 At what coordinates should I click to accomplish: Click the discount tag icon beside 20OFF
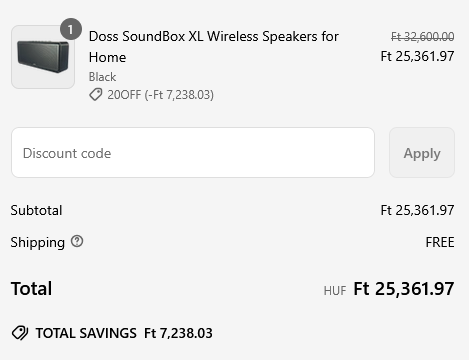pos(95,95)
